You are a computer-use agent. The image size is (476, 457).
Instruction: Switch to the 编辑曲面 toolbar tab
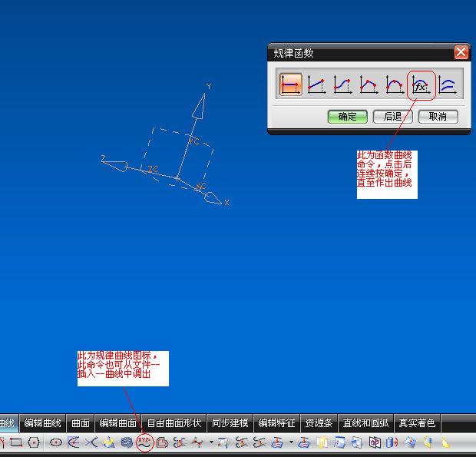click(x=117, y=423)
